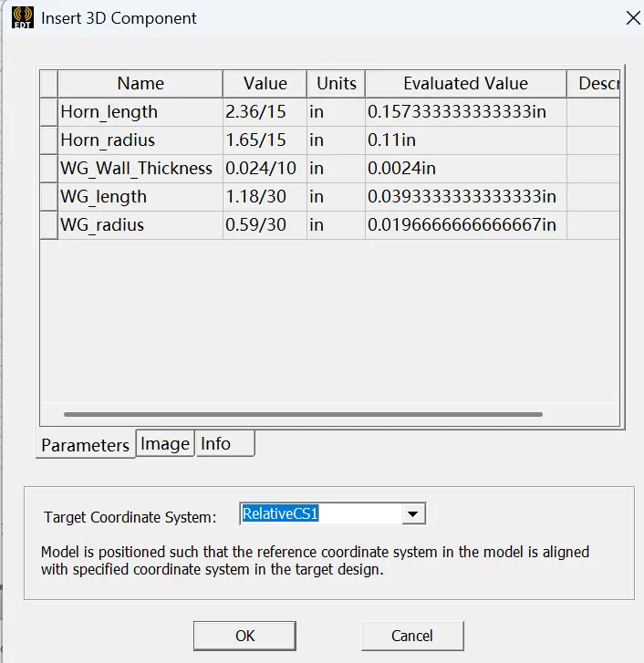Click the Cancel button

412,636
